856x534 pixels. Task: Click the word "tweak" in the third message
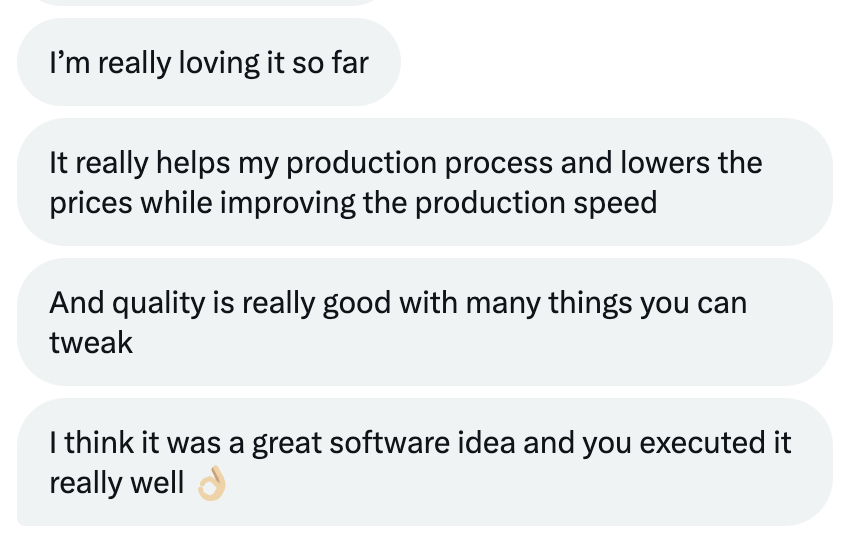click(91, 343)
